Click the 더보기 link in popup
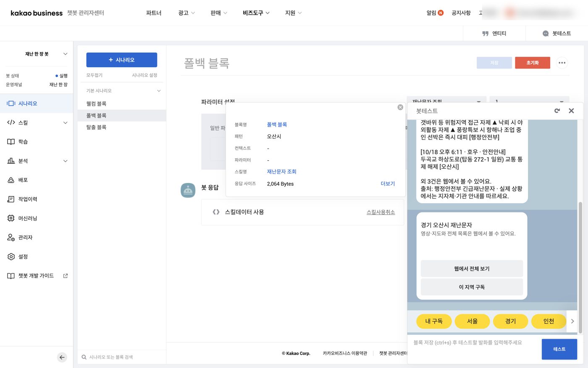This screenshot has height=368, width=588. [x=388, y=184]
